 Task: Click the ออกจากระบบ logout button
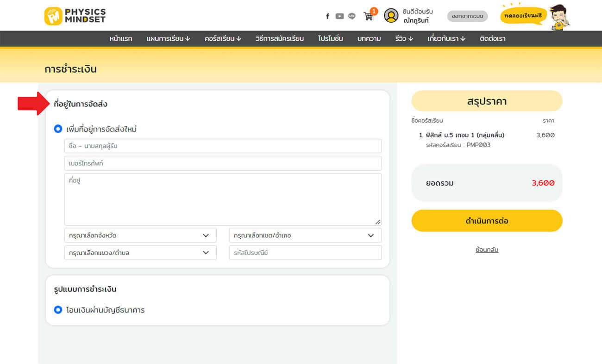pyautogui.click(x=467, y=16)
